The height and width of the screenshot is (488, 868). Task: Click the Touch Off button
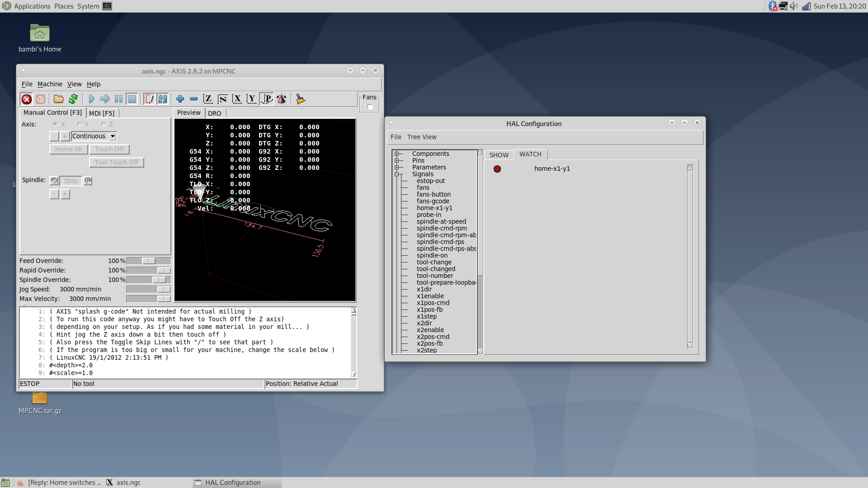click(109, 149)
